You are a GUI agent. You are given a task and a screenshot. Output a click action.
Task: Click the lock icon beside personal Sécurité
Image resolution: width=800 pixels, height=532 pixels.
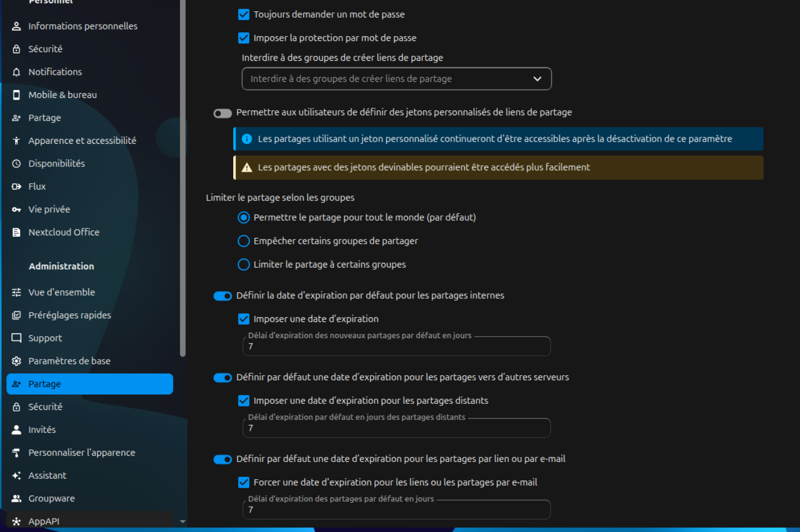(x=17, y=49)
